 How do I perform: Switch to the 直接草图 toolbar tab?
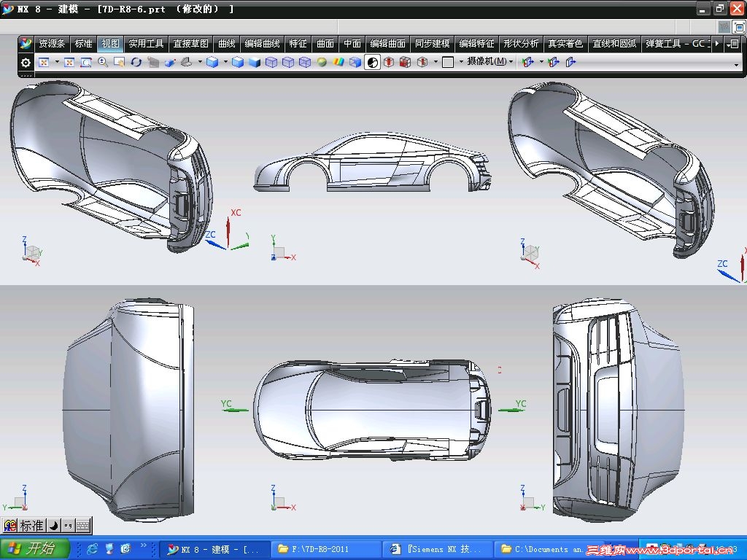[x=190, y=44]
